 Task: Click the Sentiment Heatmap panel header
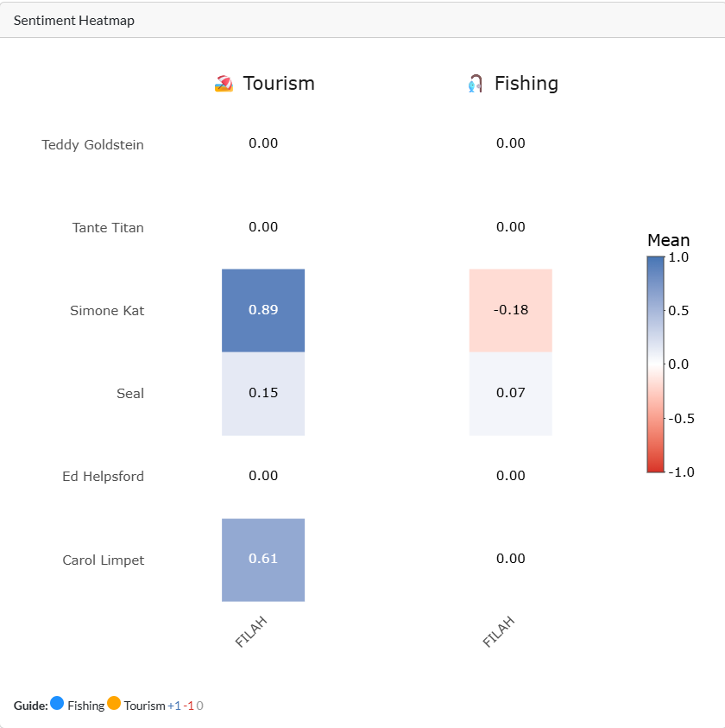pyautogui.click(x=74, y=20)
